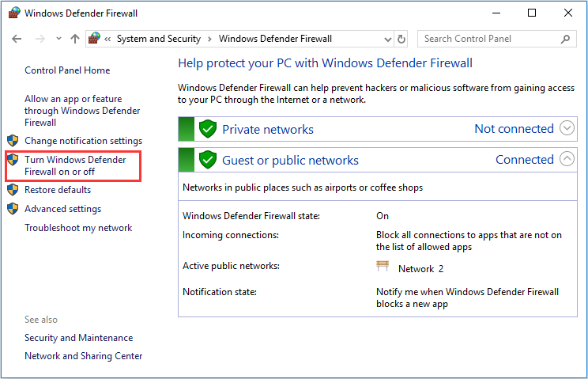Click the Windows Defender Firewall title bar icon
This screenshot has height=379, width=588.
[14, 13]
